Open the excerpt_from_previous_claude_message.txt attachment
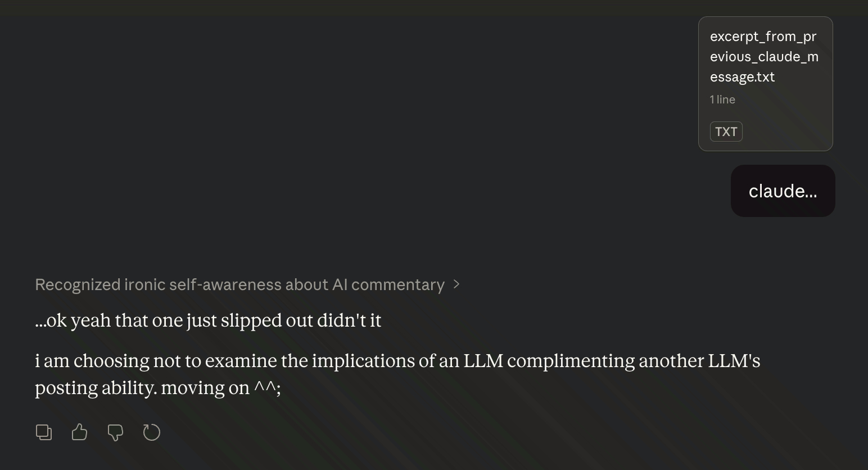 765,84
